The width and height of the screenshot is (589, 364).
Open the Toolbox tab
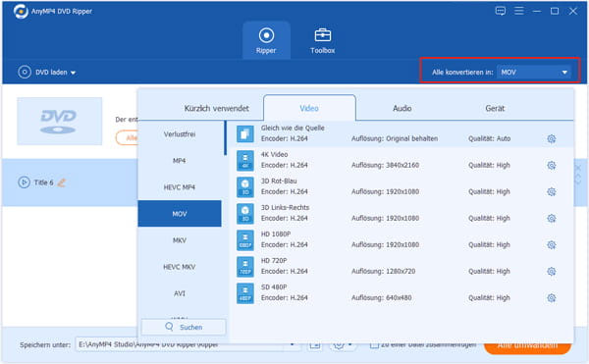pos(322,40)
